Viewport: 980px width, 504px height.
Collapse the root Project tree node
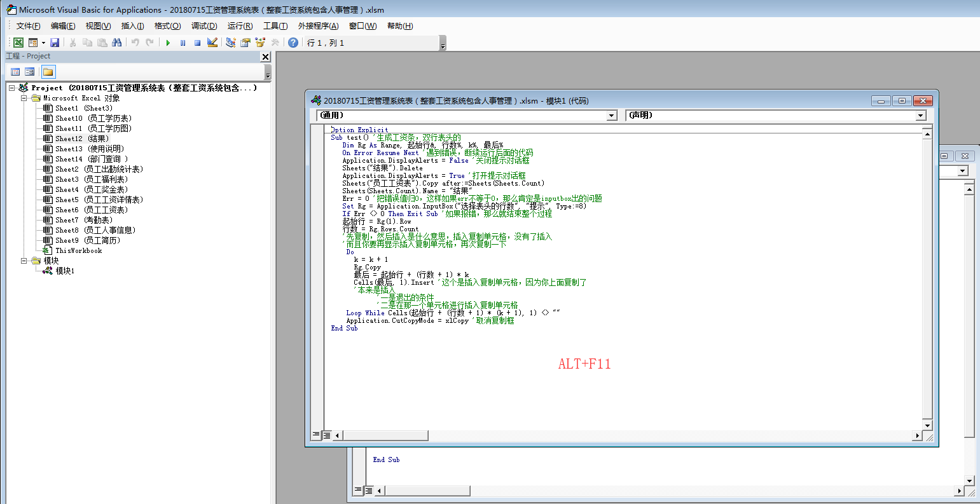point(12,88)
